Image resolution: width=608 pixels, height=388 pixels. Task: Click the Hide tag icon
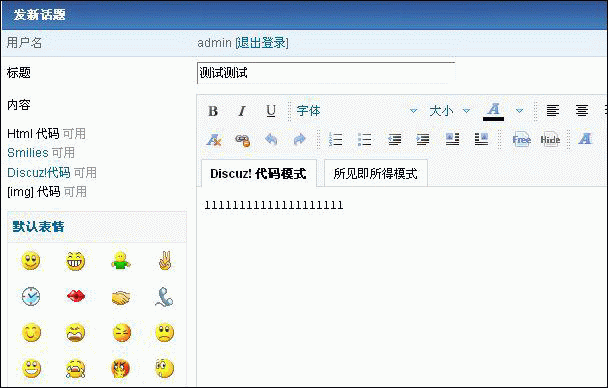(x=550, y=140)
